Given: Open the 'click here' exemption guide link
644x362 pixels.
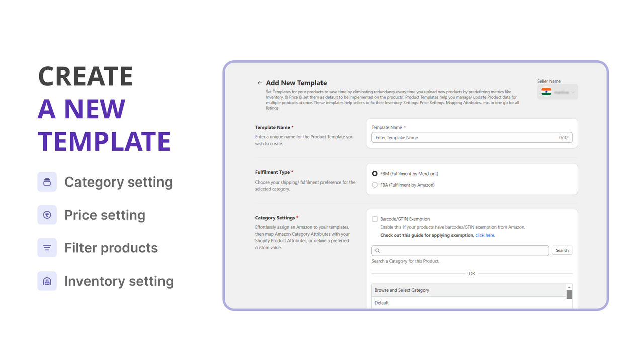Looking at the screenshot, I should 485,235.
